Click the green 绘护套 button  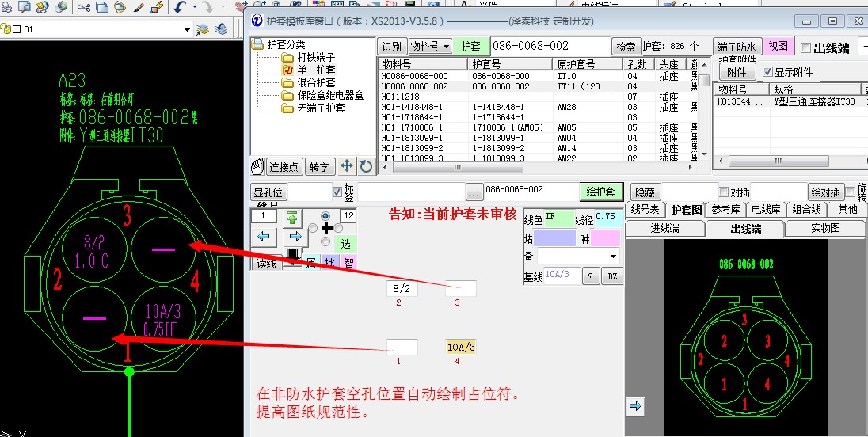pos(602,192)
